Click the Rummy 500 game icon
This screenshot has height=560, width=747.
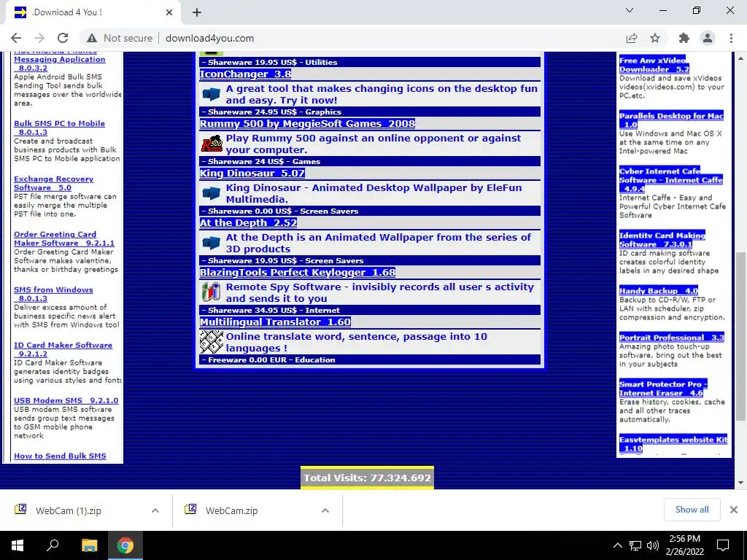(x=211, y=144)
